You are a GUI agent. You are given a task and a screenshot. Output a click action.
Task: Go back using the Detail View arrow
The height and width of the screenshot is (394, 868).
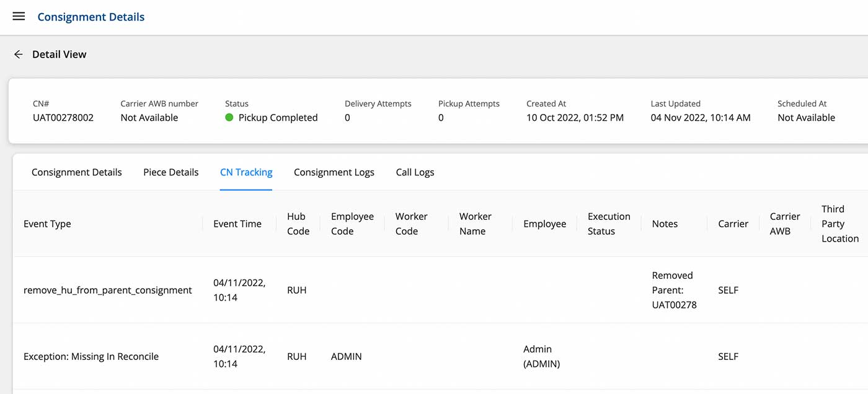pyautogui.click(x=18, y=55)
